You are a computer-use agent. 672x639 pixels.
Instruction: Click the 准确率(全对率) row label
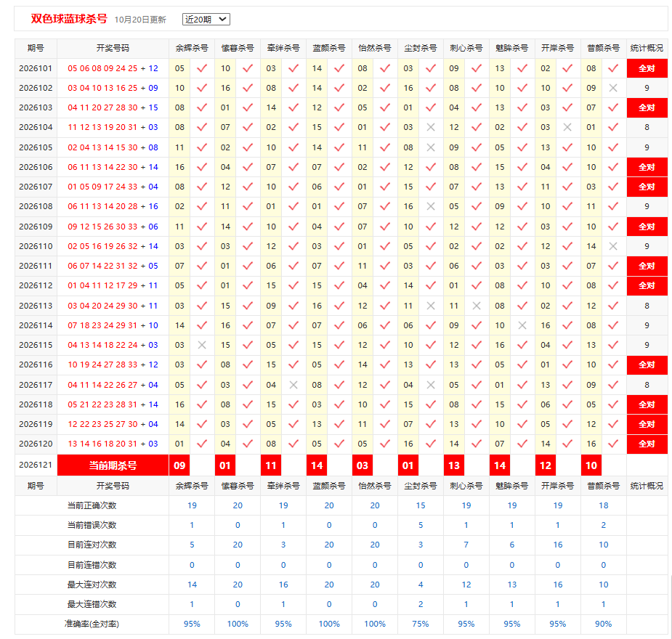pos(92,624)
